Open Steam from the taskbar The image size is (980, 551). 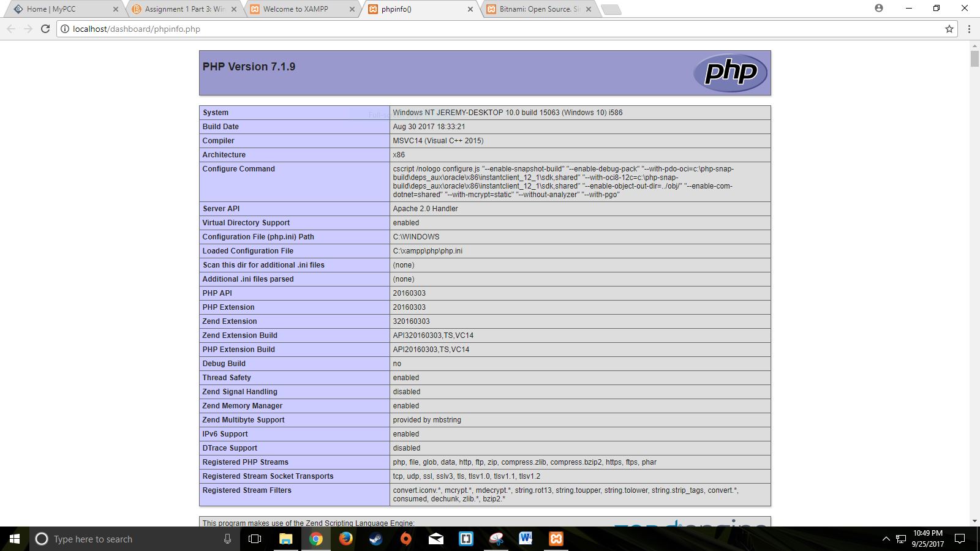tap(376, 539)
